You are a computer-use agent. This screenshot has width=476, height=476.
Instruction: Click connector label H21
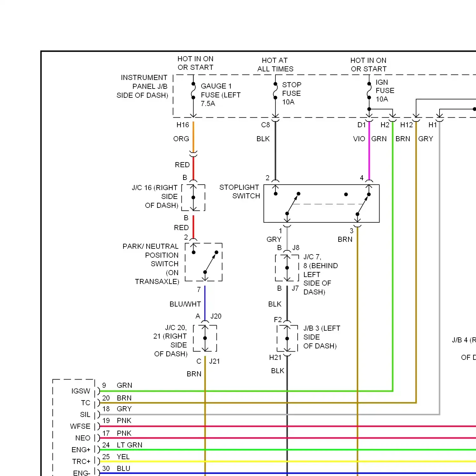click(x=275, y=358)
